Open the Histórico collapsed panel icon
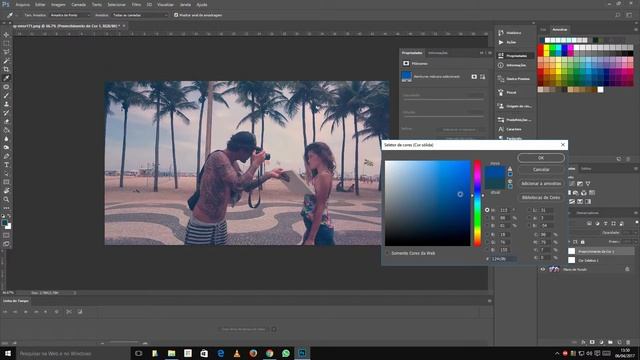 click(x=501, y=33)
